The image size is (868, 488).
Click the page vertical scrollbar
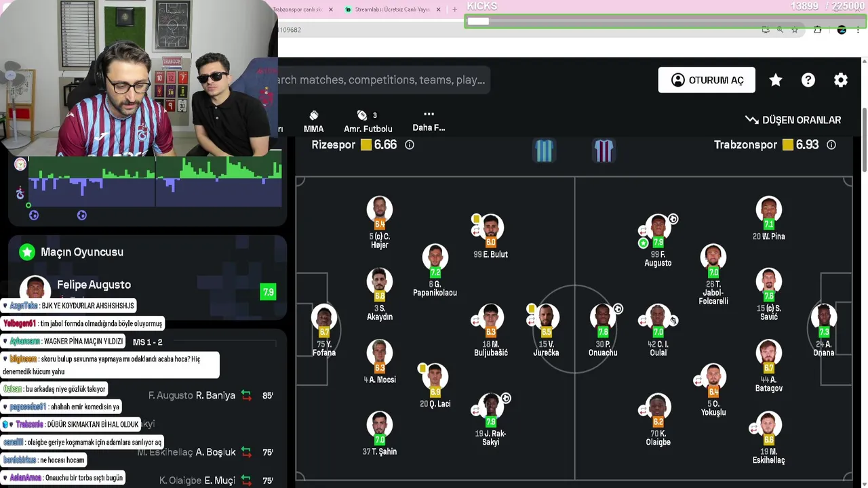[x=864, y=140]
